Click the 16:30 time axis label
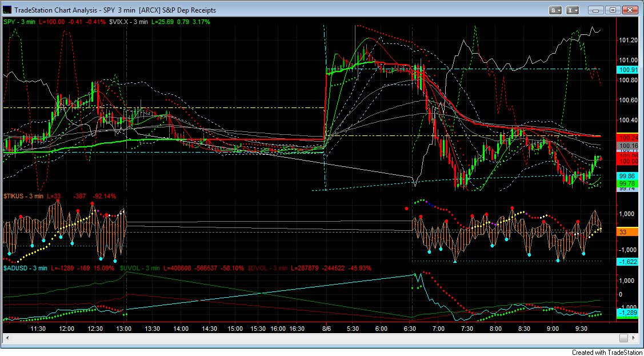This screenshot has width=644, height=356. [x=297, y=329]
